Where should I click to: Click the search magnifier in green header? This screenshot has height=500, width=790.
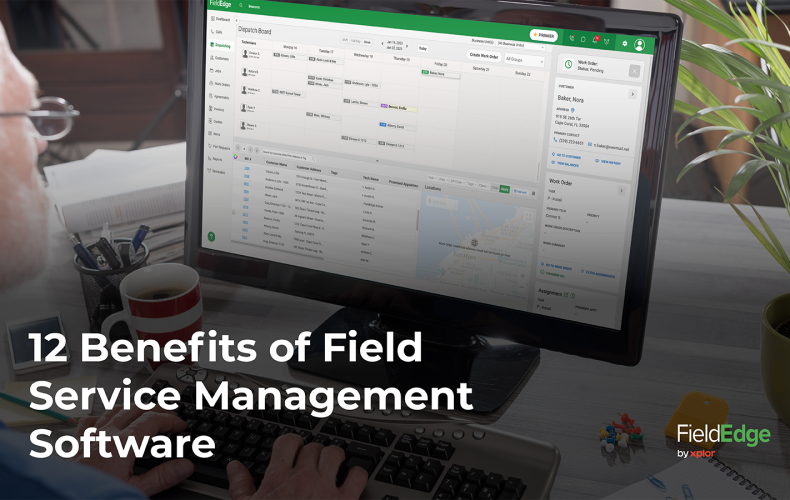pos(241,5)
